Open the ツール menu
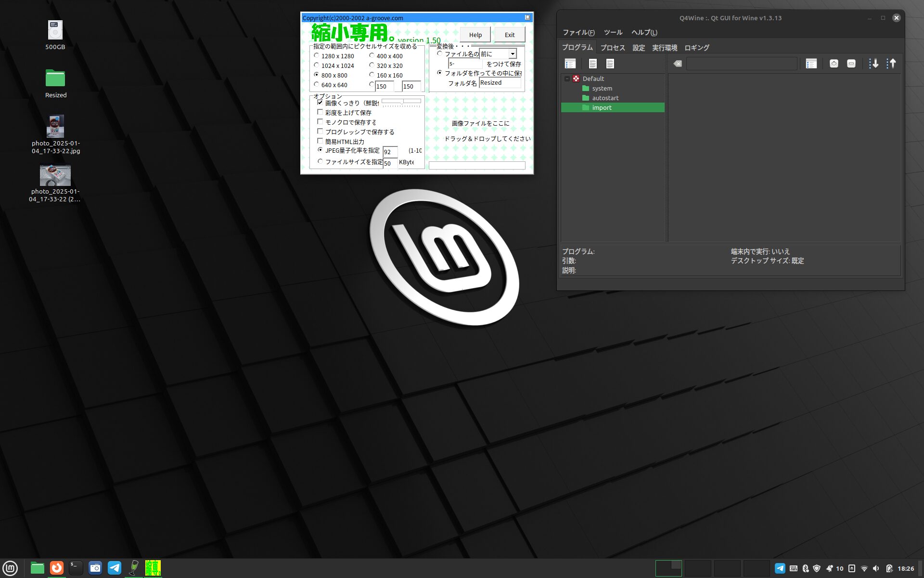 pos(613,32)
